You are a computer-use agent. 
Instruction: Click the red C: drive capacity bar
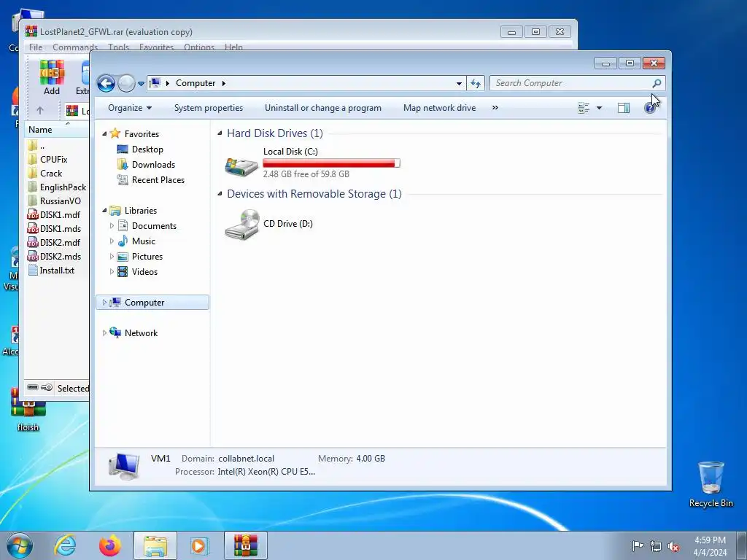[x=331, y=163]
